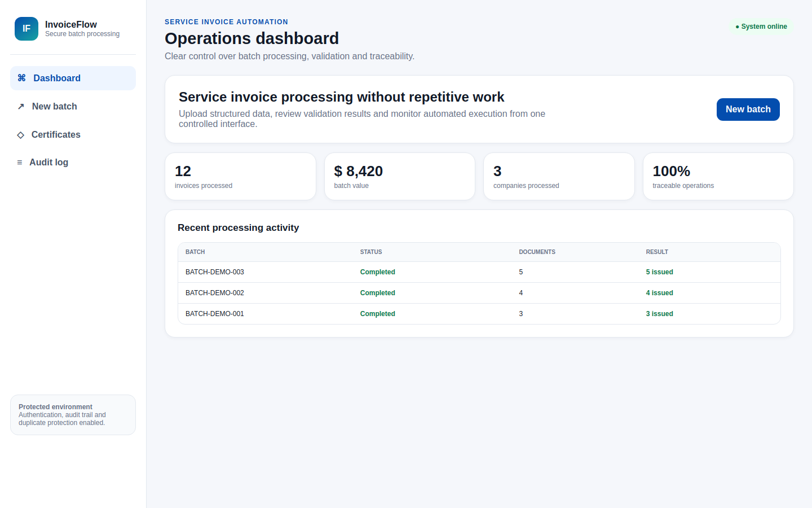The width and height of the screenshot is (812, 508).
Task: Go to Certificates in the sidebar
Action: coord(73,134)
